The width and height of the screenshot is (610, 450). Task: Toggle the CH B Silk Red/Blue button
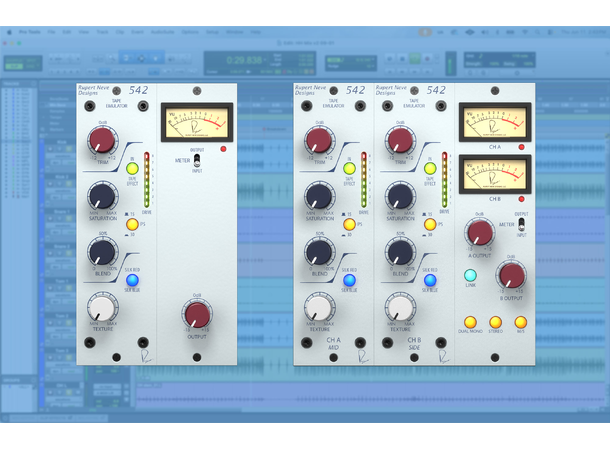pos(430,280)
